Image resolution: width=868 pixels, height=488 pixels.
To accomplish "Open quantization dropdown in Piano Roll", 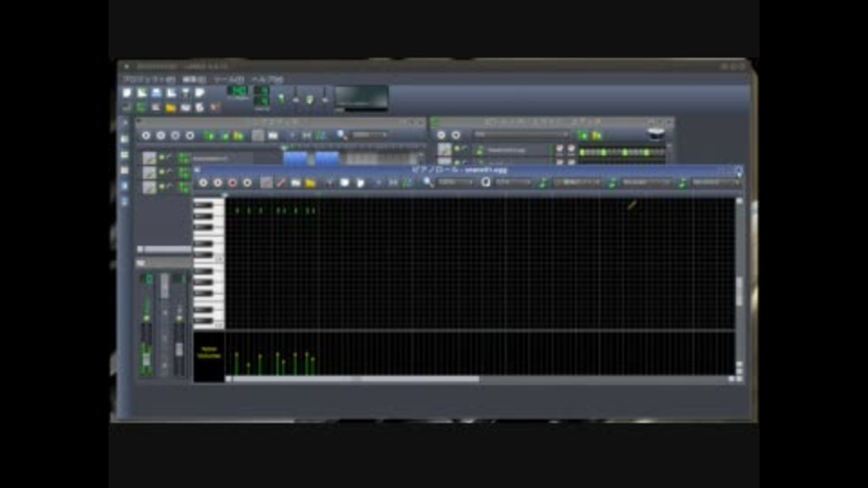I will click(x=514, y=182).
